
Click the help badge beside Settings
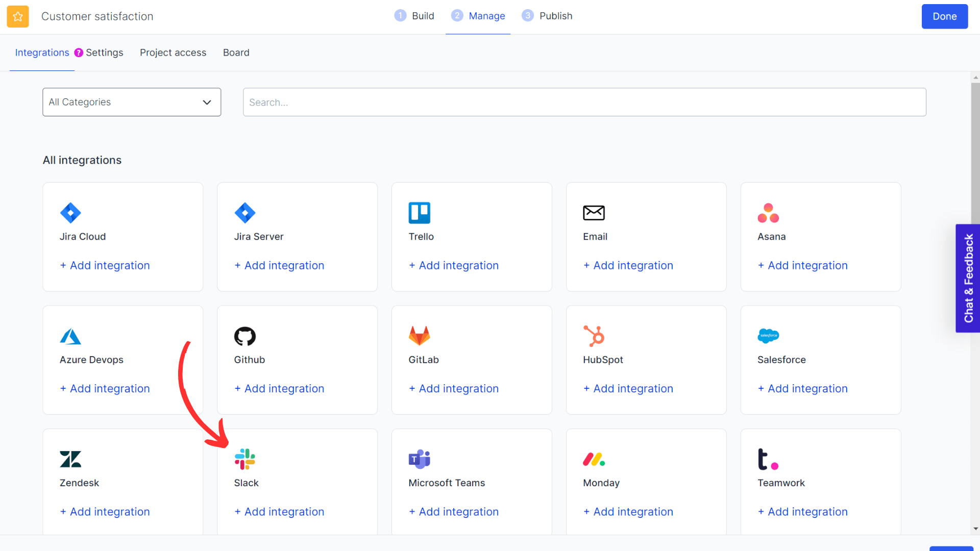[x=79, y=52]
